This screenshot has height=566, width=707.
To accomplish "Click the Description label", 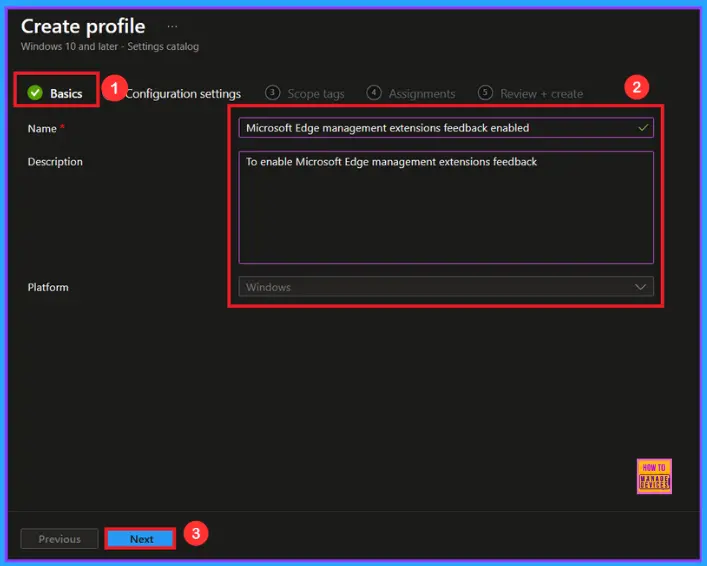I will coord(55,162).
